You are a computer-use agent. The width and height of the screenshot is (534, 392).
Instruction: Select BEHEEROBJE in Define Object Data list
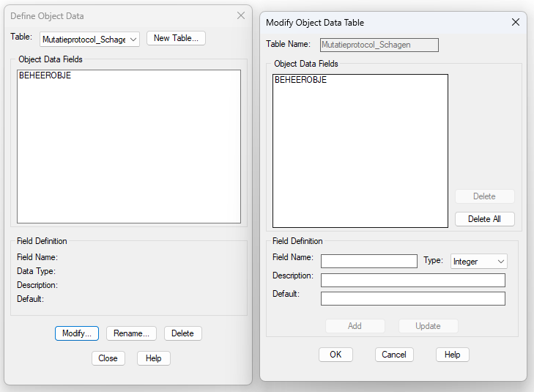click(x=45, y=75)
